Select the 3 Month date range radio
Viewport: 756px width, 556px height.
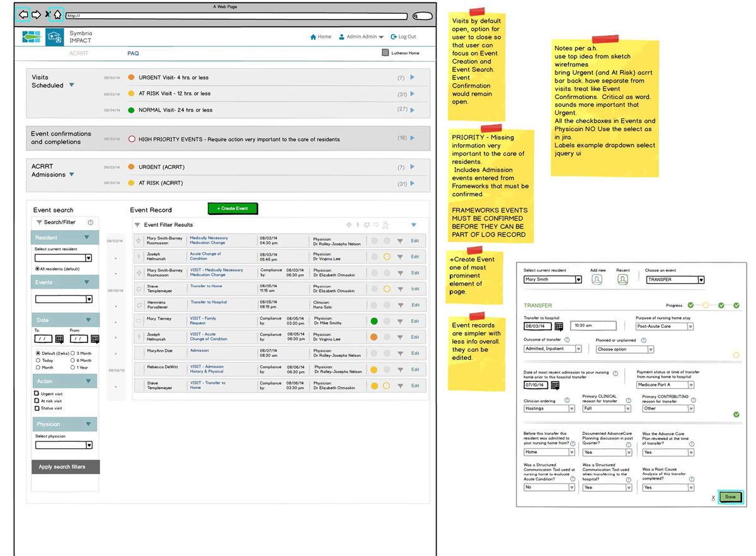(x=73, y=353)
